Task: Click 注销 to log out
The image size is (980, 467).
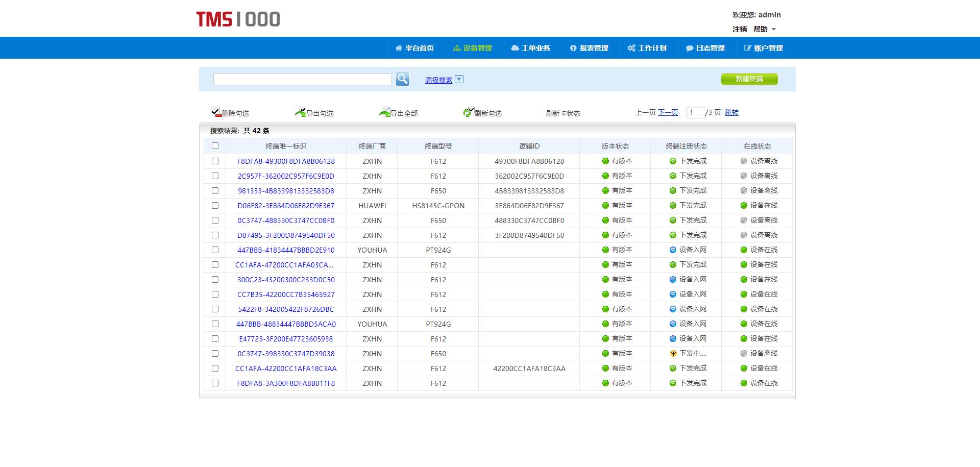Action: coord(740,29)
